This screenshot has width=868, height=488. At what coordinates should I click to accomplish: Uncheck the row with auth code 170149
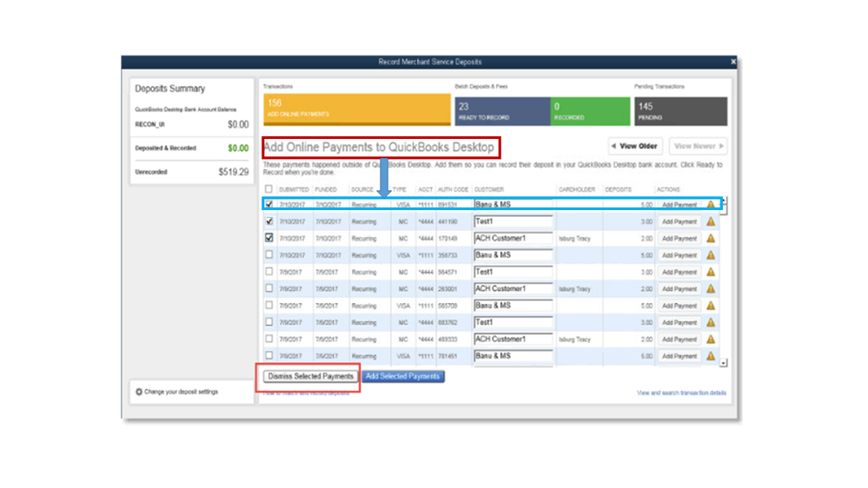269,238
